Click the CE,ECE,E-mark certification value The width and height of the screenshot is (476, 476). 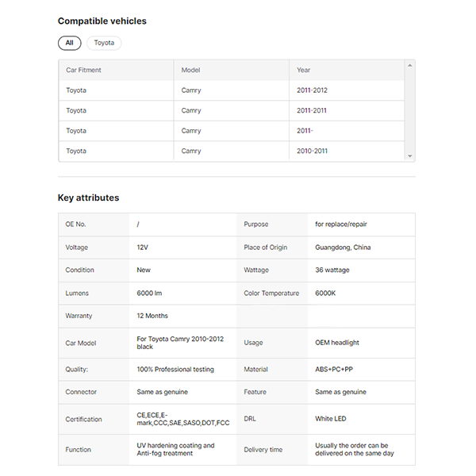pyautogui.click(x=182, y=419)
